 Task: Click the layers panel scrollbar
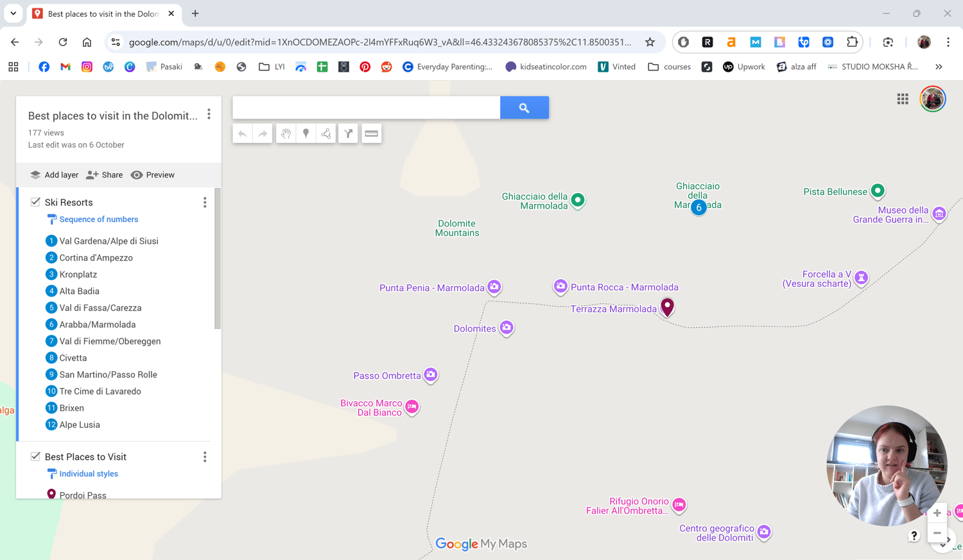click(218, 259)
